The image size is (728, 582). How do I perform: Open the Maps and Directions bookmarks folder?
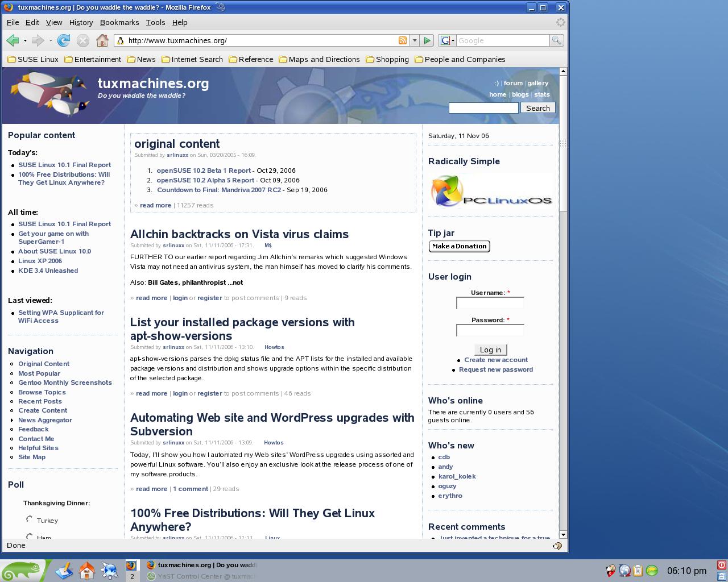click(319, 59)
